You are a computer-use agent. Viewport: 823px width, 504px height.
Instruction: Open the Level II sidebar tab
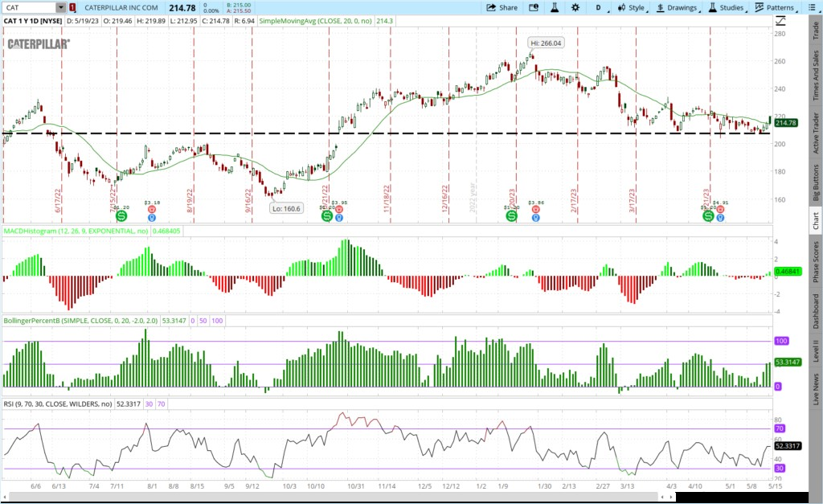pos(815,350)
